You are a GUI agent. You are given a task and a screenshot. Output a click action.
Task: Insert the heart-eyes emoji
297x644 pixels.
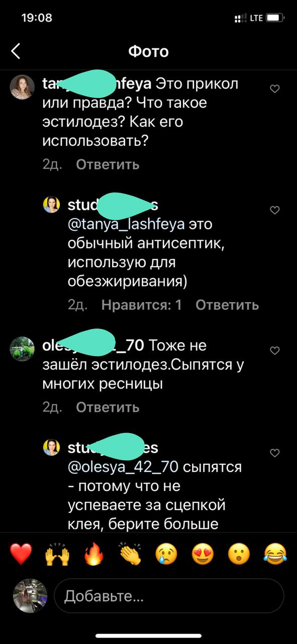click(x=203, y=554)
